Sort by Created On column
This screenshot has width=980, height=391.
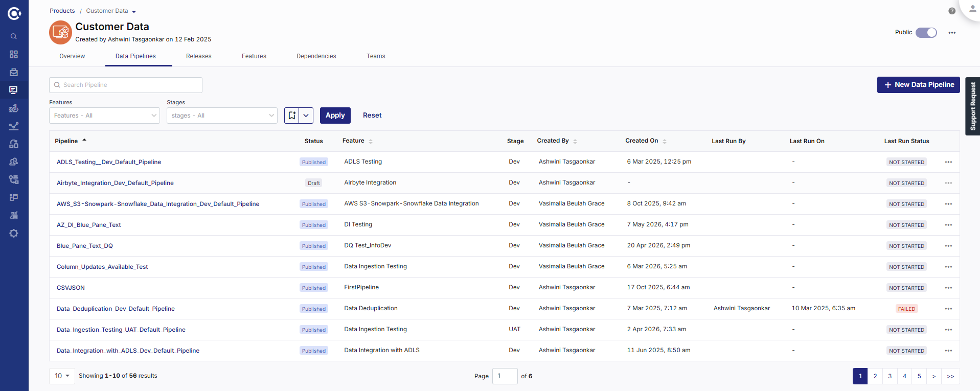click(x=646, y=141)
